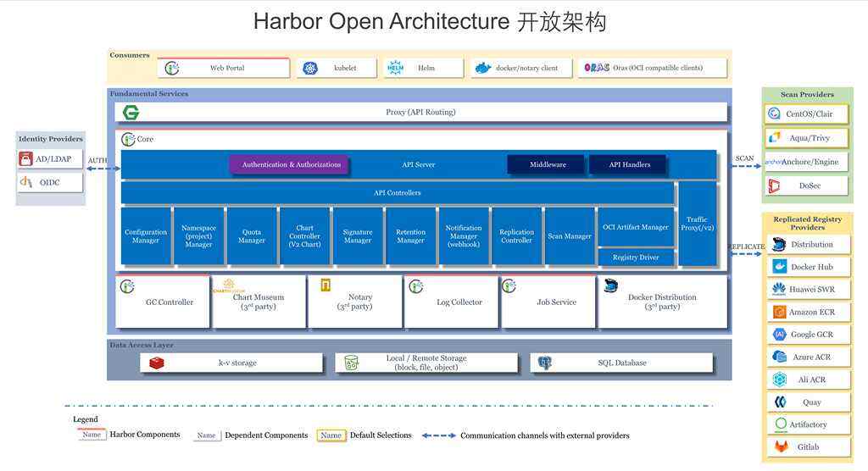Click the red Redis icon in k-v storage
The image size is (868, 471).
(157, 363)
